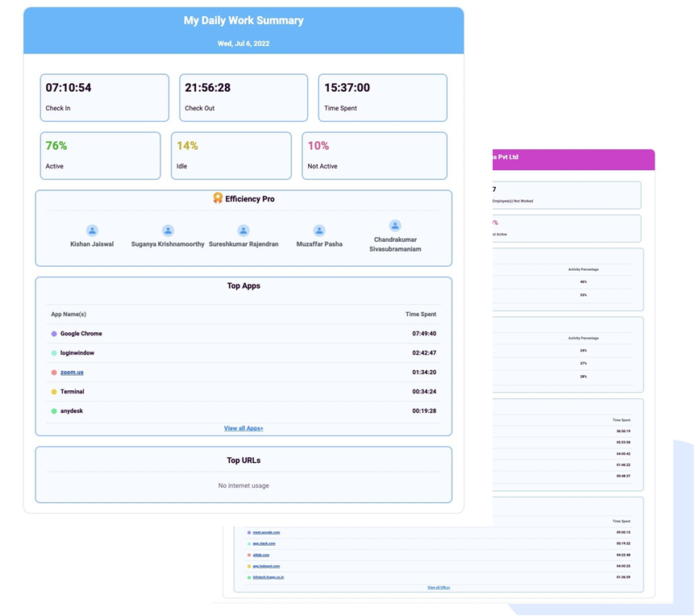
Task: Click the yellow dot beside Terminal
Action: pos(54,392)
